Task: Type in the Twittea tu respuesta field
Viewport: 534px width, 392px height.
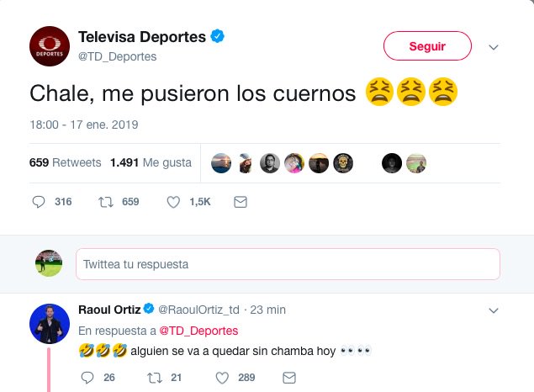Action: [x=288, y=264]
